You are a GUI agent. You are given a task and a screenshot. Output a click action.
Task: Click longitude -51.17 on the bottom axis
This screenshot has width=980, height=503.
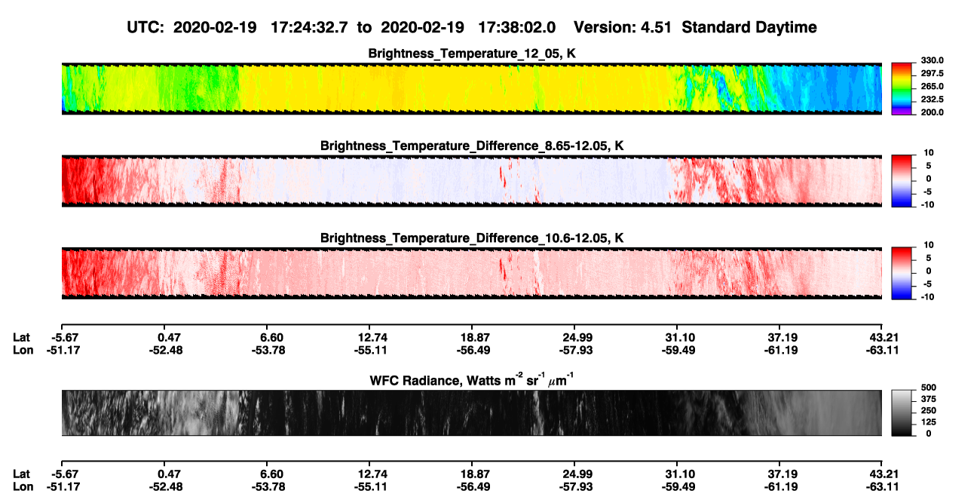pos(62,486)
